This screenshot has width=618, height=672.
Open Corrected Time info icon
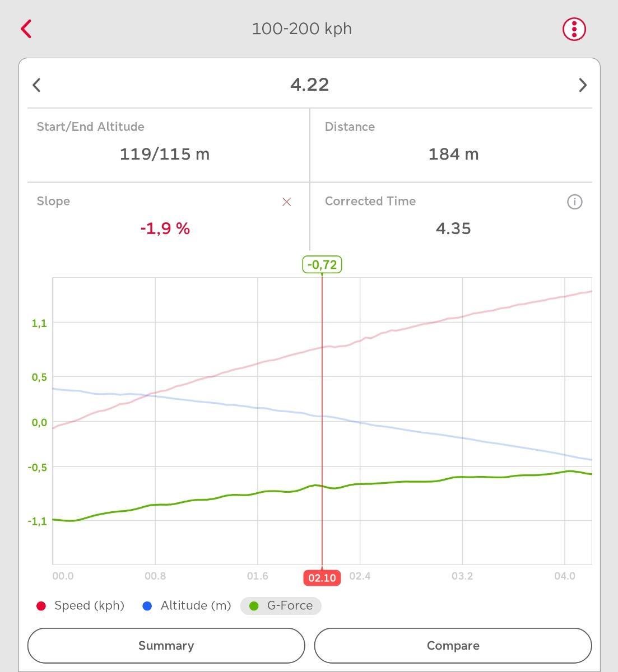pos(574,202)
